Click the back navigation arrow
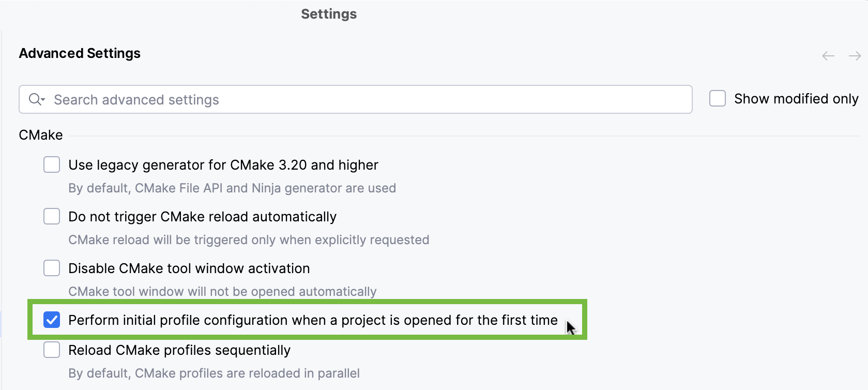The height and width of the screenshot is (390, 868). click(828, 55)
